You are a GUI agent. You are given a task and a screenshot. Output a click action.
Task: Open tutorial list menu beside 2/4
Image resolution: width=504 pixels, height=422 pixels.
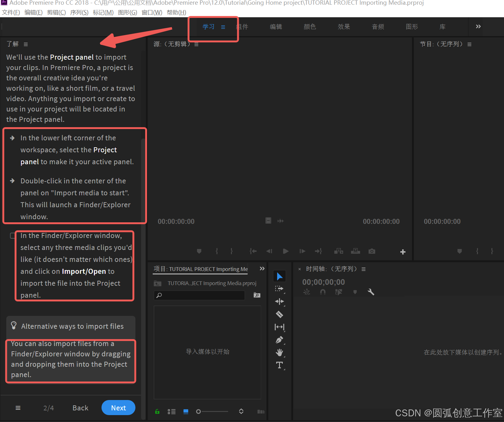(18, 408)
